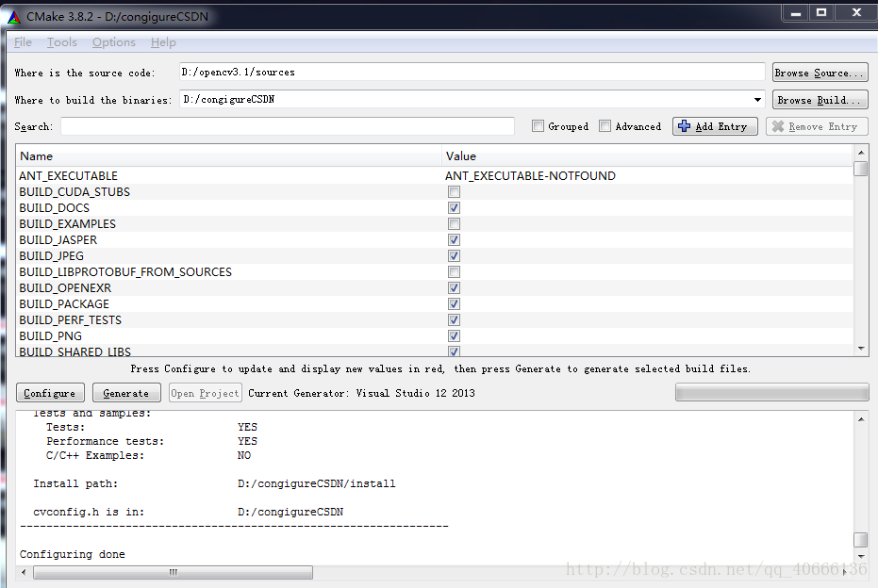Click the Value column header
This screenshot has width=878, height=588.
click(647, 156)
